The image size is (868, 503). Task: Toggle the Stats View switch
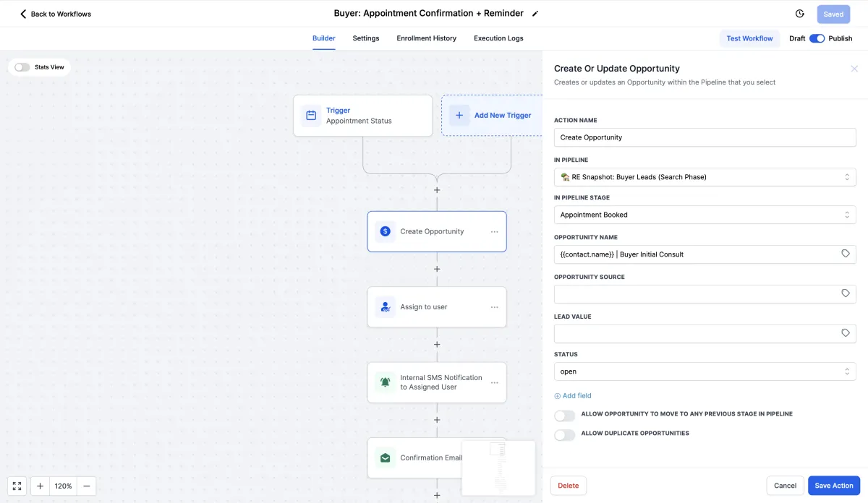[22, 67]
